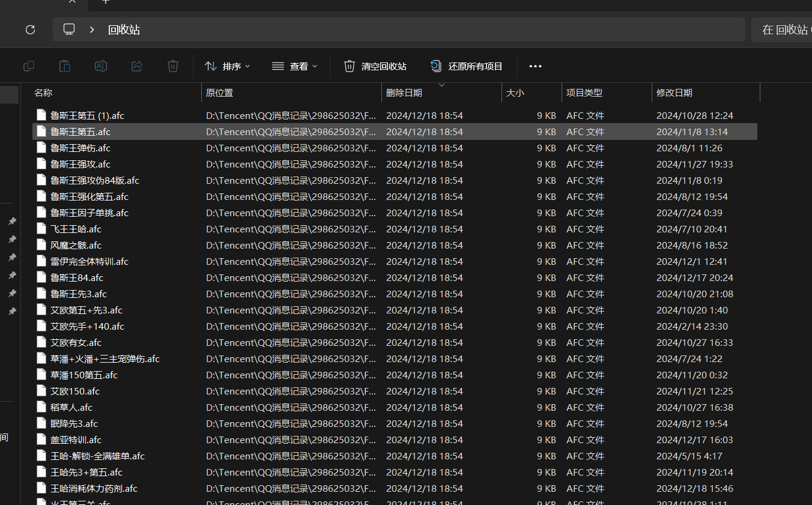Select the file icon of 盖亚特训.afc
This screenshot has width=812, height=505.
pos(41,439)
